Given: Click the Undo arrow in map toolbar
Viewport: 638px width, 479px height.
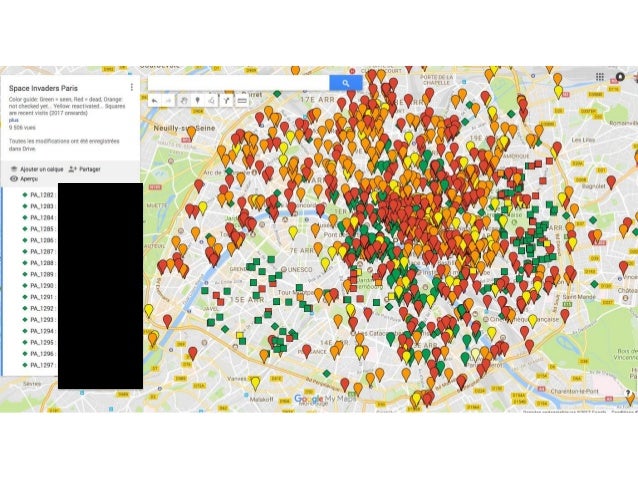Looking at the screenshot, I should click(x=155, y=101).
